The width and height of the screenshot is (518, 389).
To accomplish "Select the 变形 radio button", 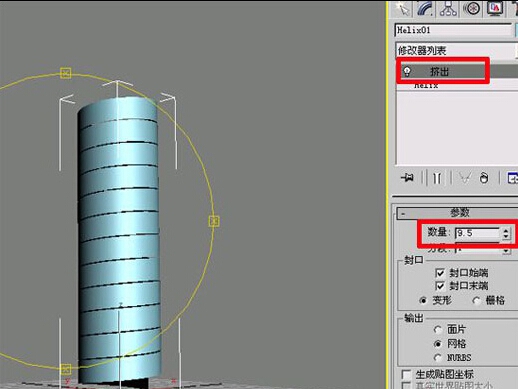I will tap(423, 301).
